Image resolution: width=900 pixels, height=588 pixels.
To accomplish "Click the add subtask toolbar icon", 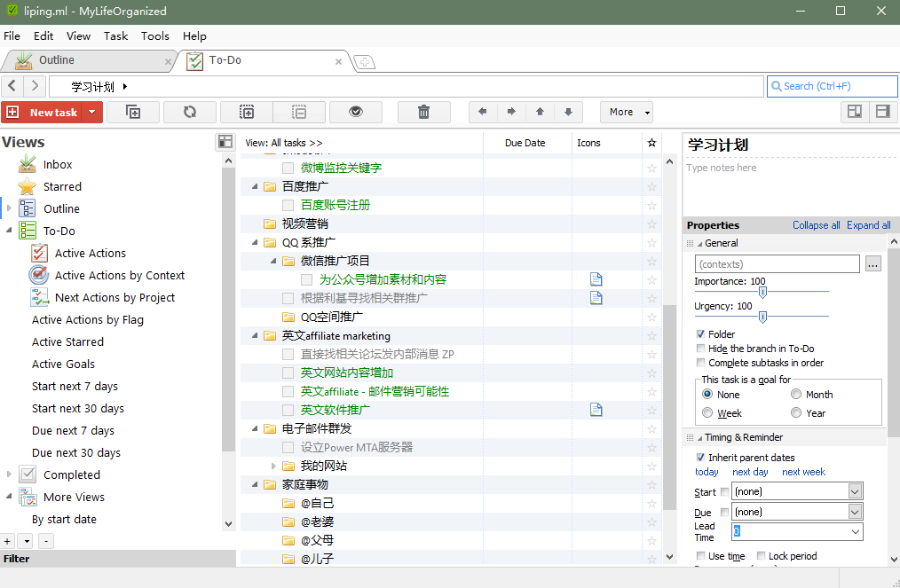I will point(133,112).
